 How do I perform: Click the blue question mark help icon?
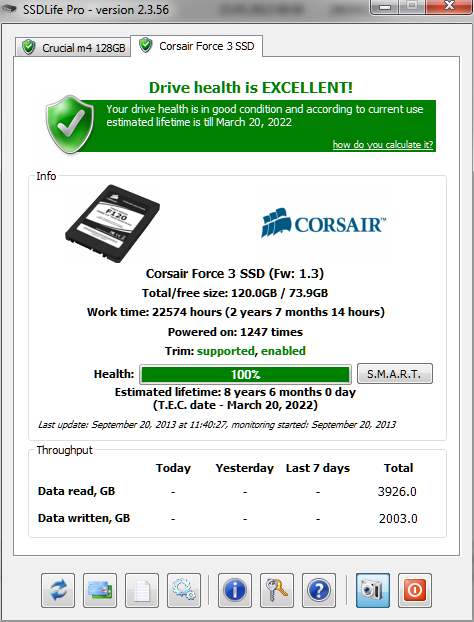point(319,590)
